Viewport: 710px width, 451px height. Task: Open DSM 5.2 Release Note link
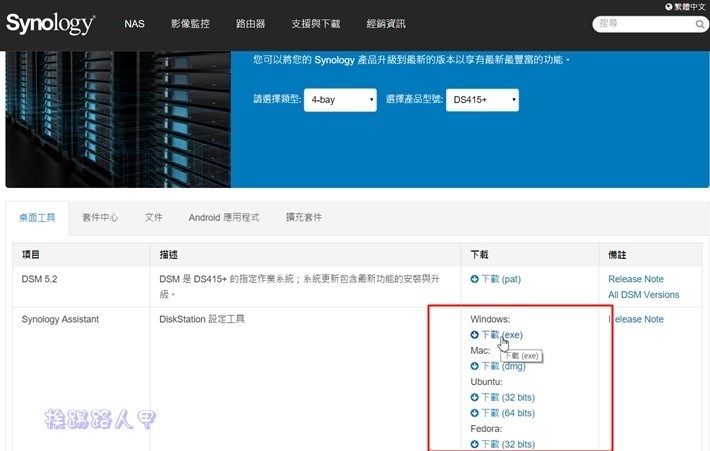point(636,279)
